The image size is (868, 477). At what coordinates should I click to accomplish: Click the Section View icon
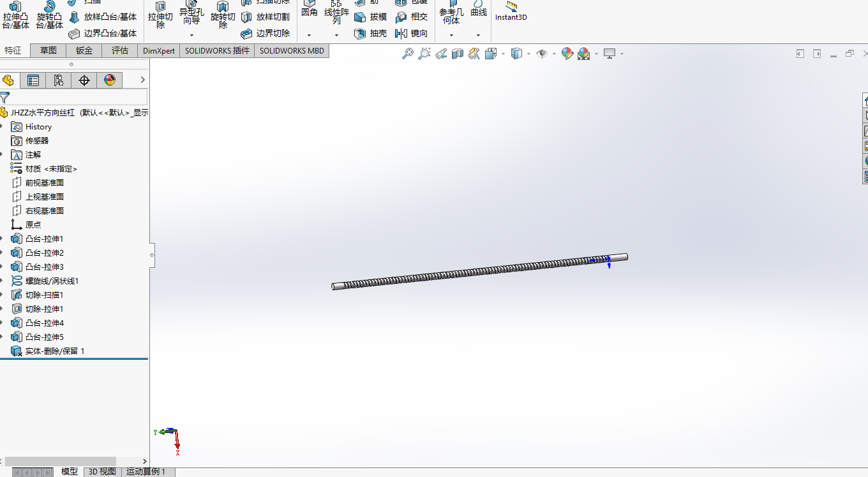pos(457,54)
